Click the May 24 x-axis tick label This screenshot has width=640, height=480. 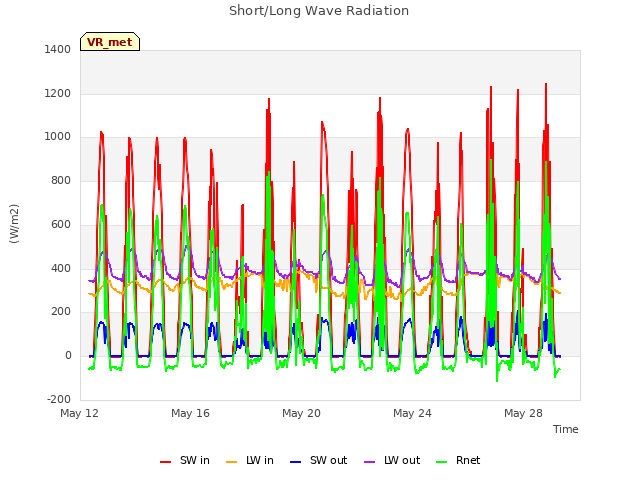coord(412,413)
